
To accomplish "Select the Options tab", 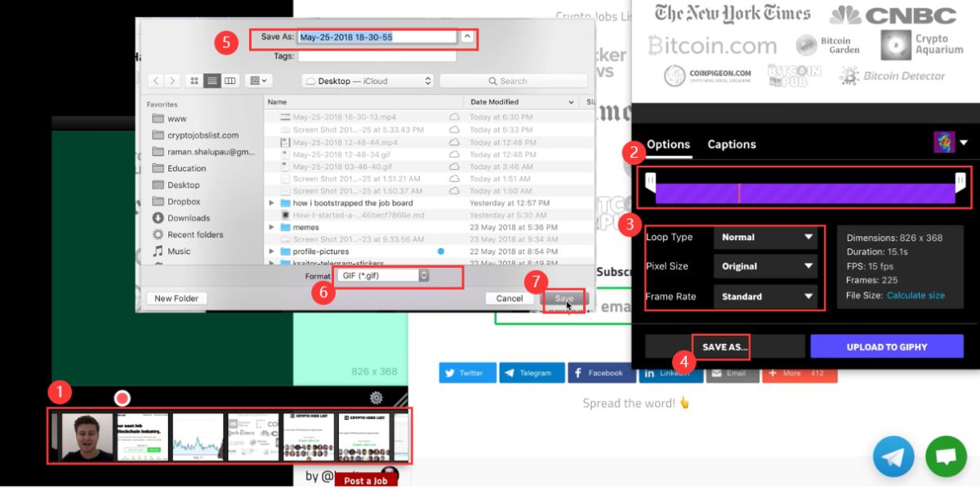I will [x=668, y=144].
